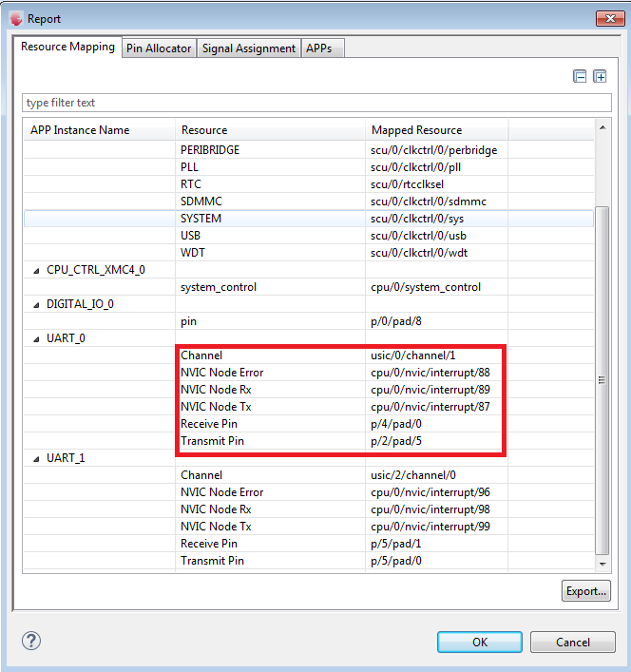Image resolution: width=631 pixels, height=672 pixels.
Task: Collapse the UART_0 tree node
Action: [36, 339]
